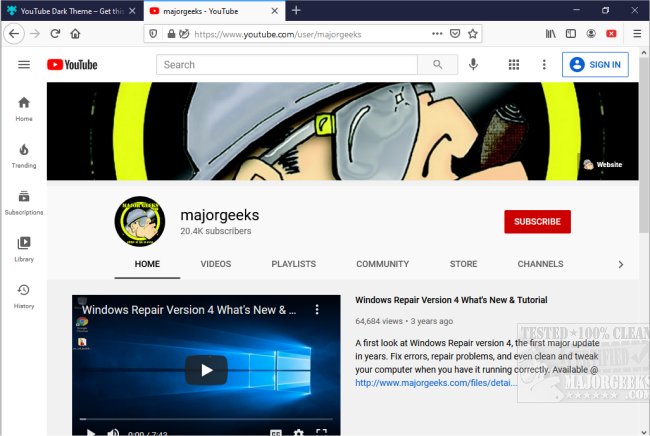650x436 pixels.
Task: Click the 20.4K subscribers text
Action: pyautogui.click(x=216, y=231)
